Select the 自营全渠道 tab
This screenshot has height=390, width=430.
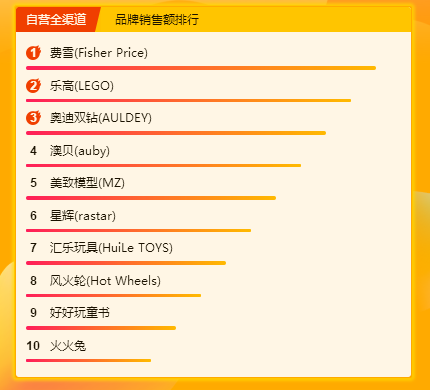click(x=56, y=19)
